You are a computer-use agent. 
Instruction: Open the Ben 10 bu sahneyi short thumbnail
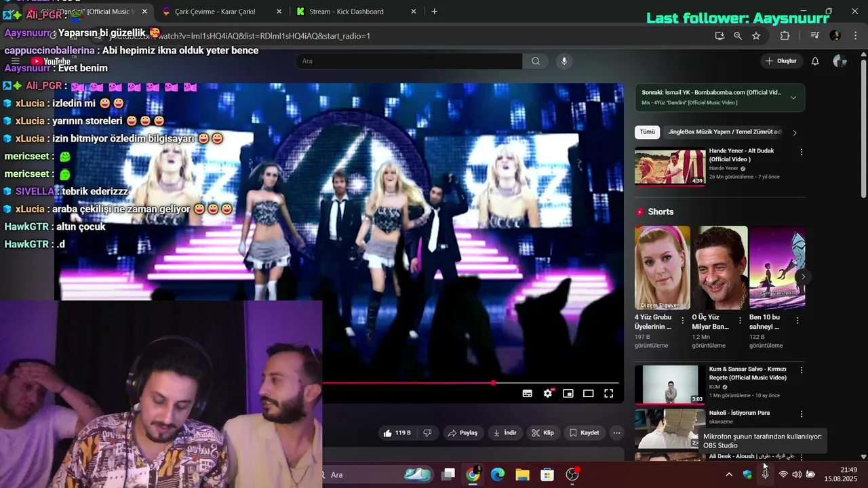tap(777, 268)
